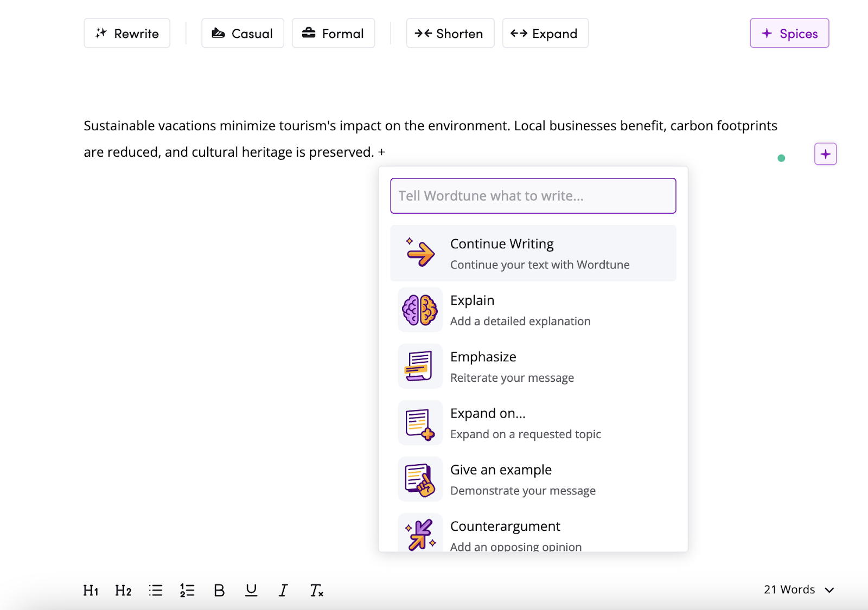868x610 pixels.
Task: Apply Heading 1 formatting
Action: [x=91, y=590]
